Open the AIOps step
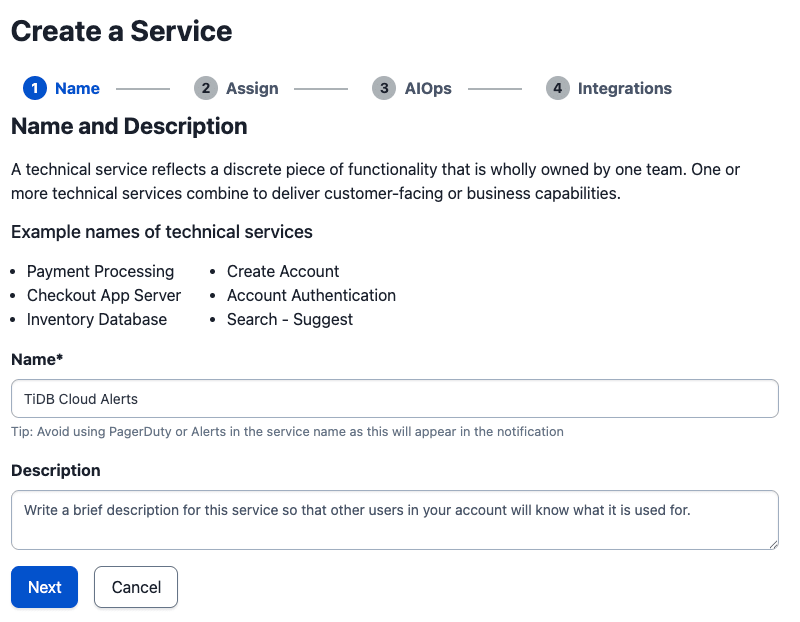This screenshot has width=800, height=622. tap(428, 88)
